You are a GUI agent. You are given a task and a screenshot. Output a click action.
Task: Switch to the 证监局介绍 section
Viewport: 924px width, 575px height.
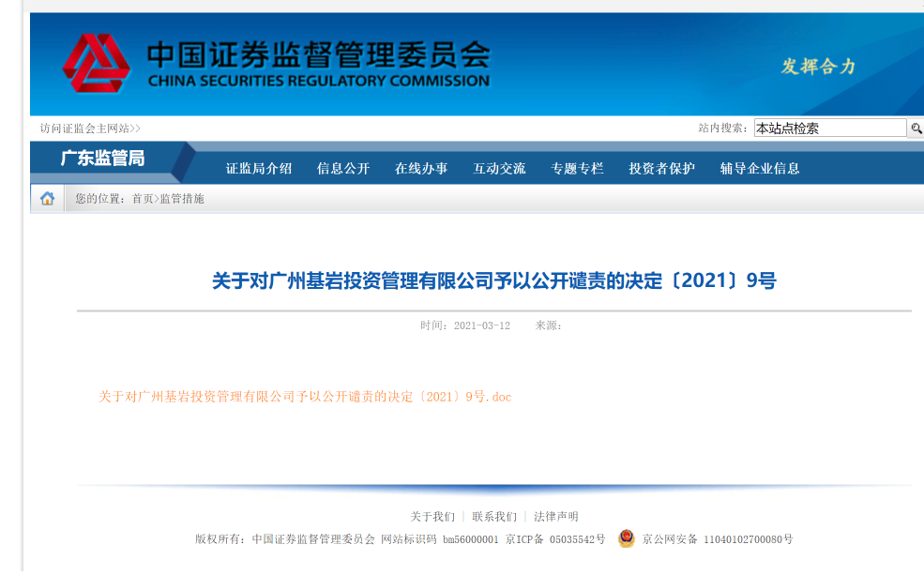258,166
